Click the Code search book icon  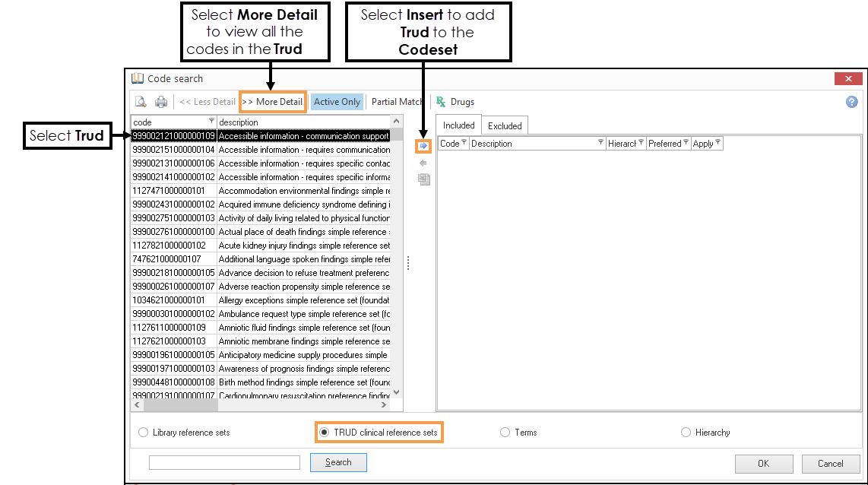(138, 78)
